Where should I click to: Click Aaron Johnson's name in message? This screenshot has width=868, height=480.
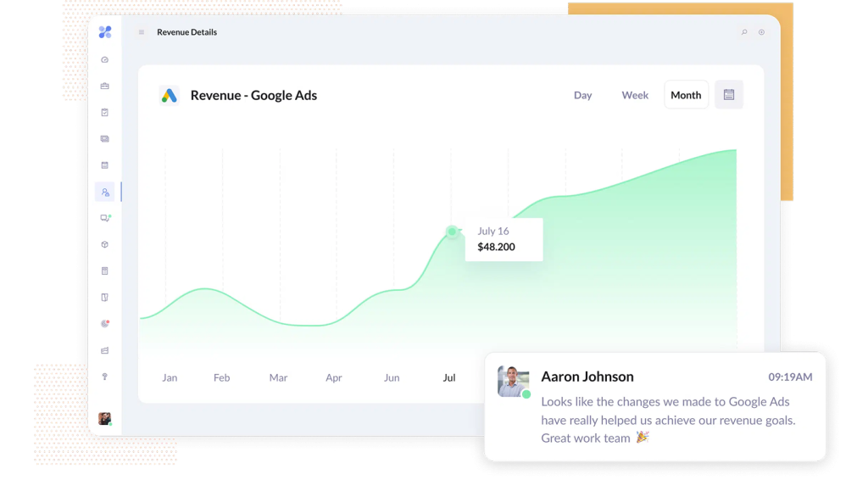click(587, 377)
